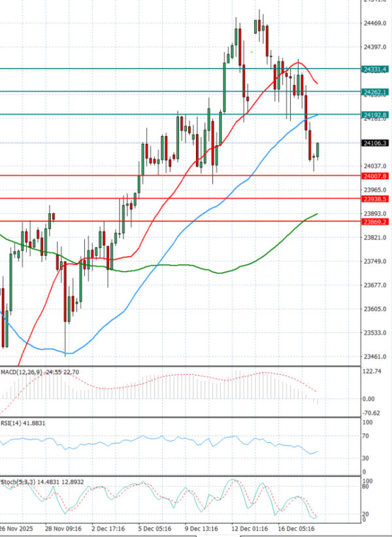Click the last green candlestick on chart
The image size is (392, 537).
point(318,150)
